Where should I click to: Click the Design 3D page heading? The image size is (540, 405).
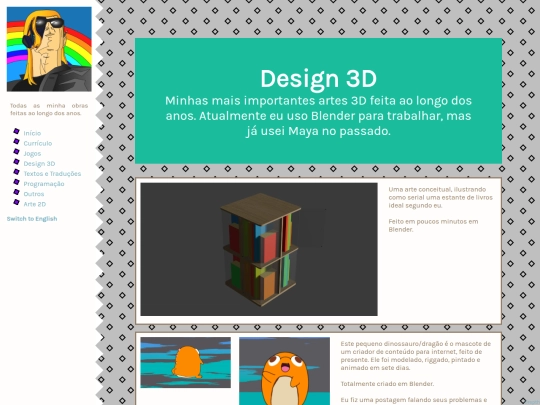click(319, 79)
